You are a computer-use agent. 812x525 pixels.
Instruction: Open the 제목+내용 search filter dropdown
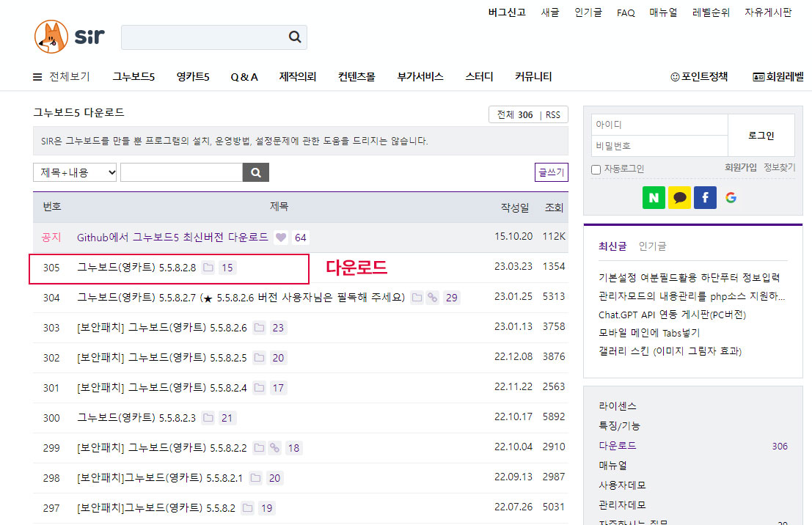tap(75, 172)
